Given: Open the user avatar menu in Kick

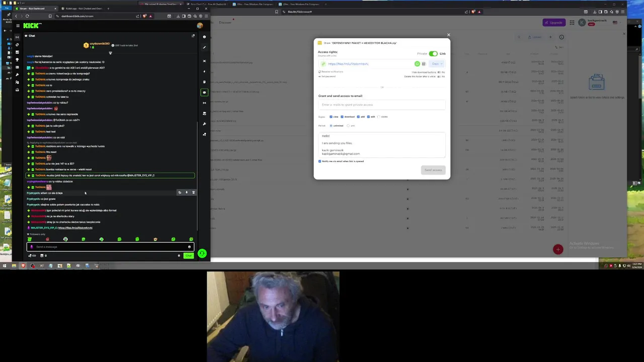Looking at the screenshot, I should (200, 26).
